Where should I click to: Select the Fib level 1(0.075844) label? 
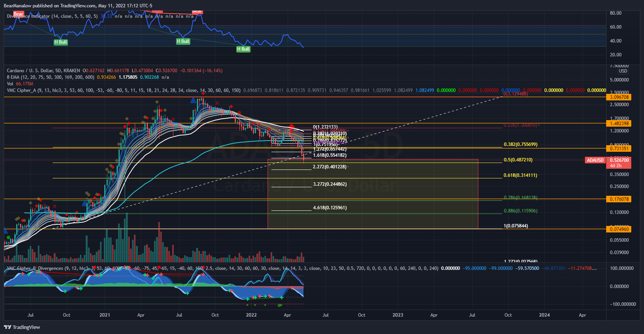516,226
